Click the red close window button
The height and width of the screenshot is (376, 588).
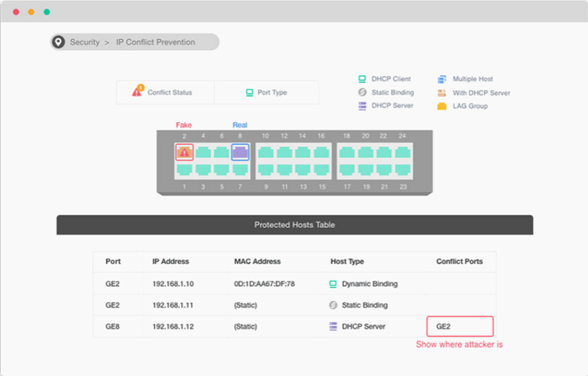pos(16,12)
